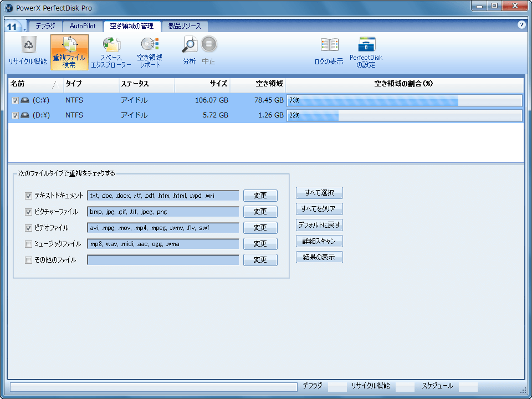Viewport: 532px width, 399px height.
Task: Click the D: drive 22% free space bar
Action: pos(405,116)
